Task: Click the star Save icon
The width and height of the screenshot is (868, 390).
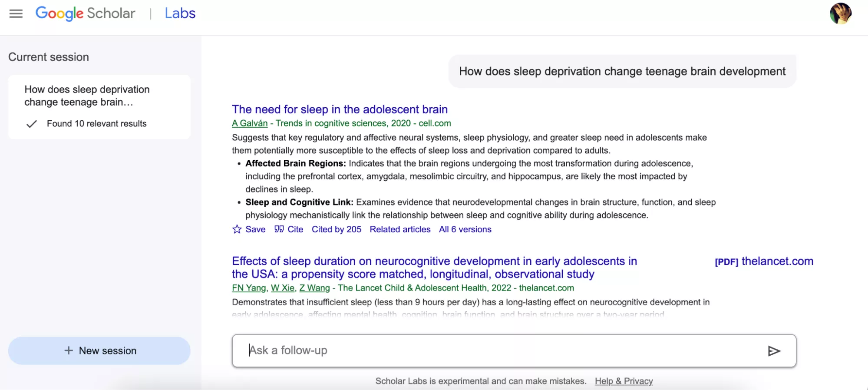Action: [237, 229]
